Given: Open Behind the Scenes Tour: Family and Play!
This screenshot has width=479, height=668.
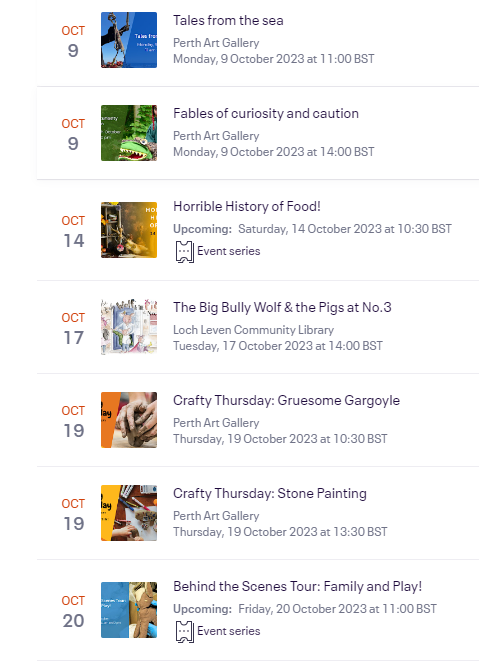Looking at the screenshot, I should click(x=297, y=587).
